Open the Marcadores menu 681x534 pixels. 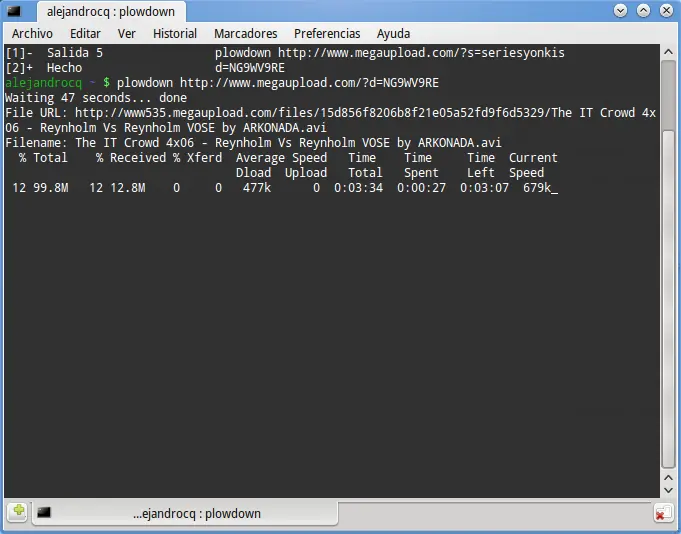(245, 33)
